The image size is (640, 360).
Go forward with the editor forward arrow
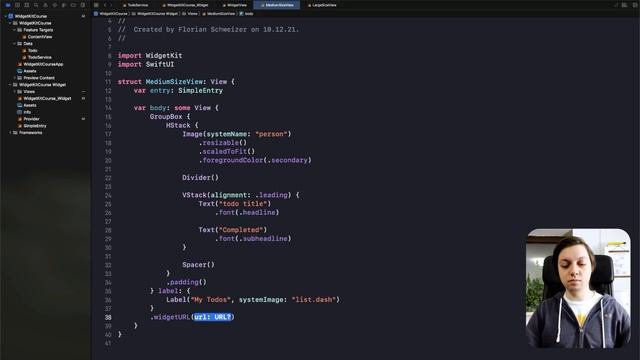coord(111,5)
